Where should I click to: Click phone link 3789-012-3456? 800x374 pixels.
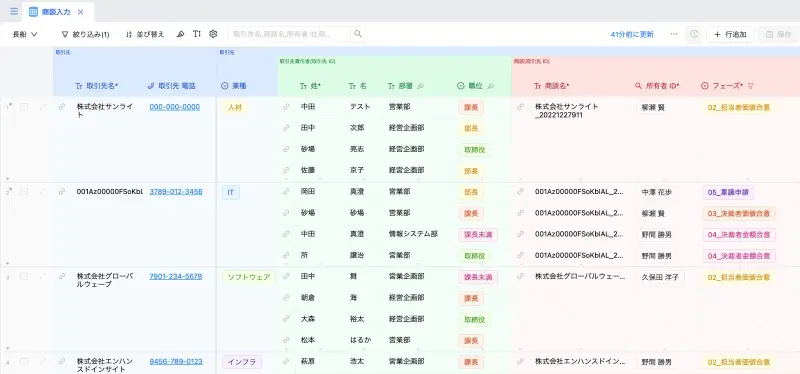point(176,192)
